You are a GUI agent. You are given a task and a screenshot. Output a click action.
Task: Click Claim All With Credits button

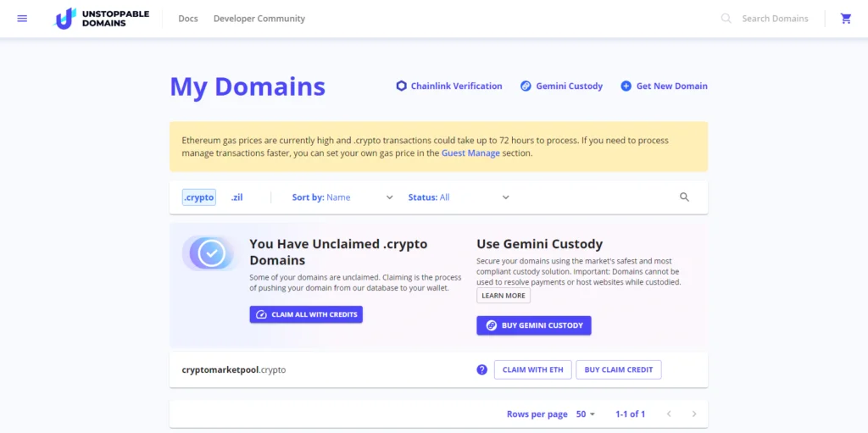click(306, 314)
